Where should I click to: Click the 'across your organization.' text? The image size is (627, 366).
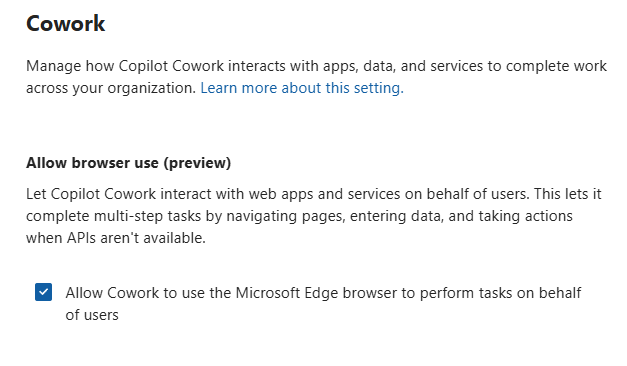click(111, 88)
